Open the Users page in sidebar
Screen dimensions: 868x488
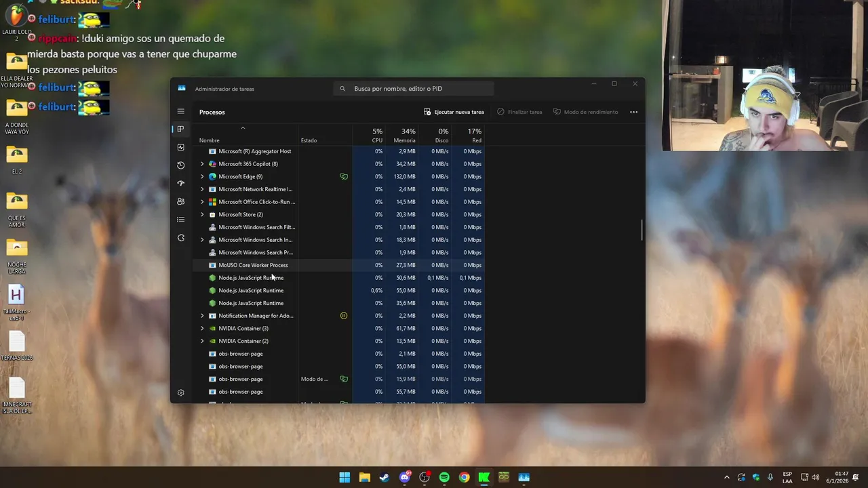[180, 201]
